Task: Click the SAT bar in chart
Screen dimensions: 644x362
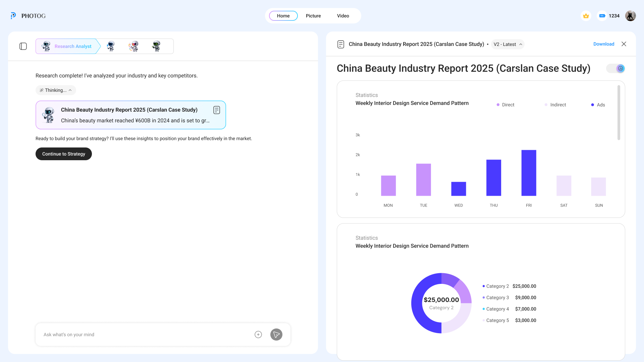Action: 564,186
